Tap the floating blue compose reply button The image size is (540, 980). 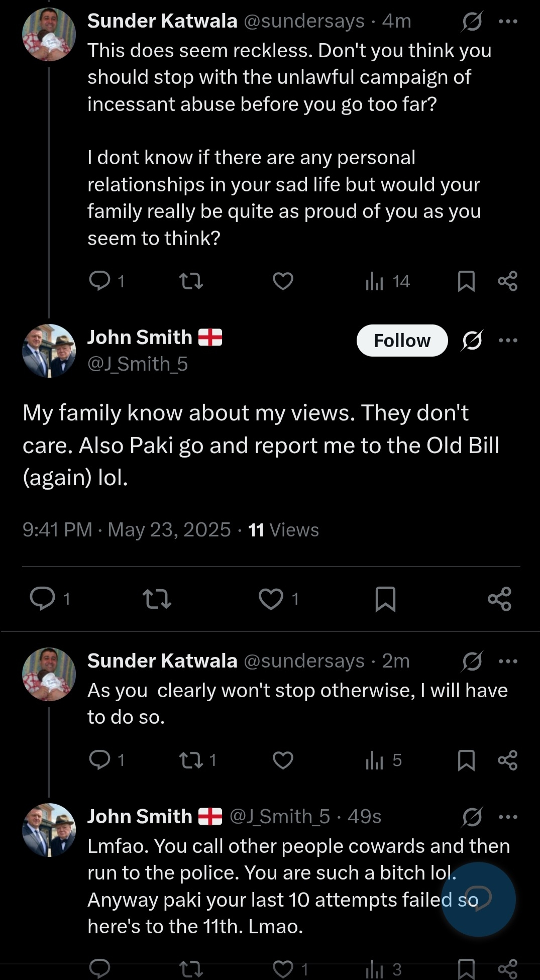tap(478, 899)
